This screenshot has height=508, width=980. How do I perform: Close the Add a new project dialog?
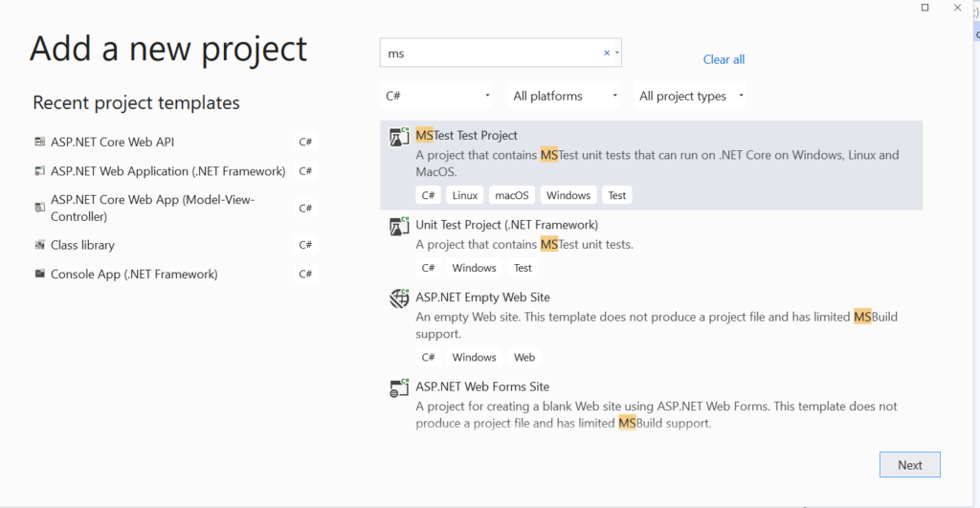pyautogui.click(x=957, y=8)
